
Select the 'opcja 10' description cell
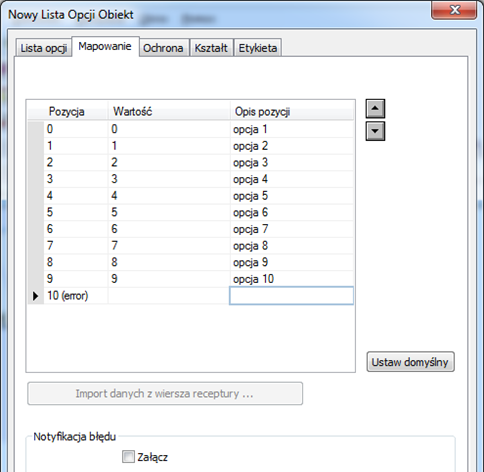[292, 279]
